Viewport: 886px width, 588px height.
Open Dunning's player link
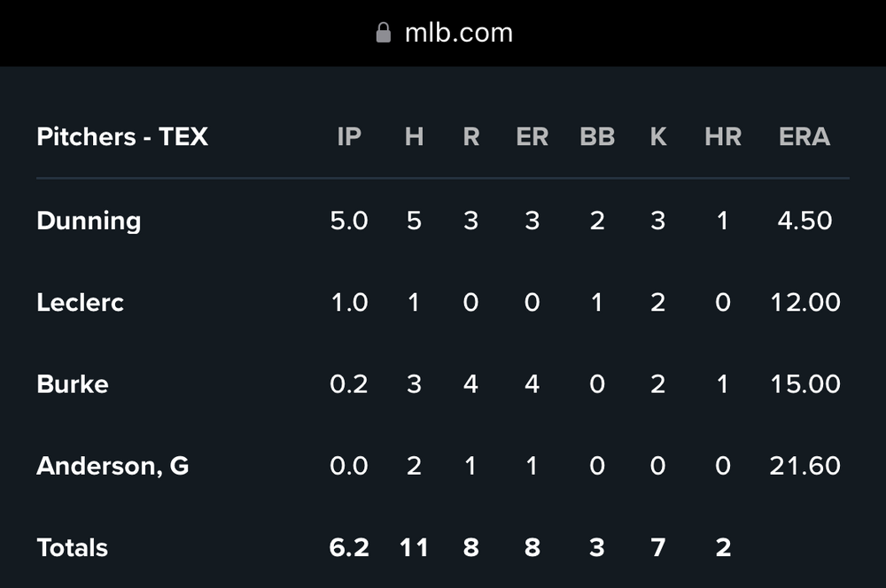(89, 220)
